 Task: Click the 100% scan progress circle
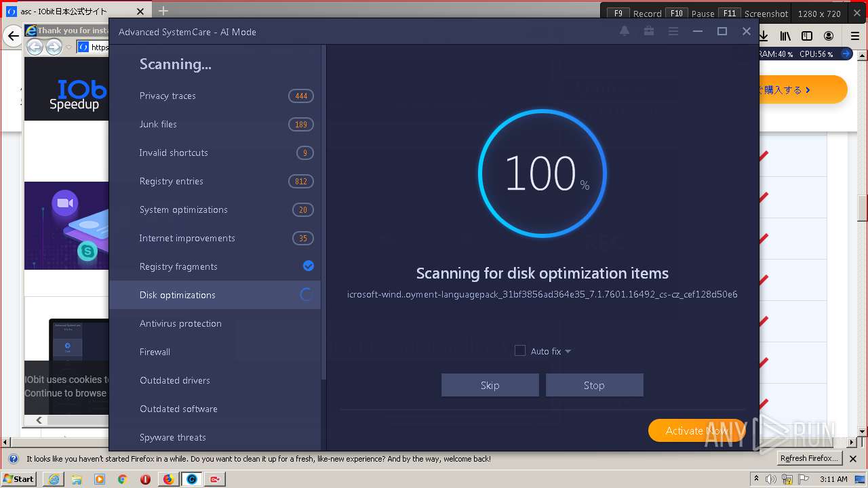click(542, 174)
